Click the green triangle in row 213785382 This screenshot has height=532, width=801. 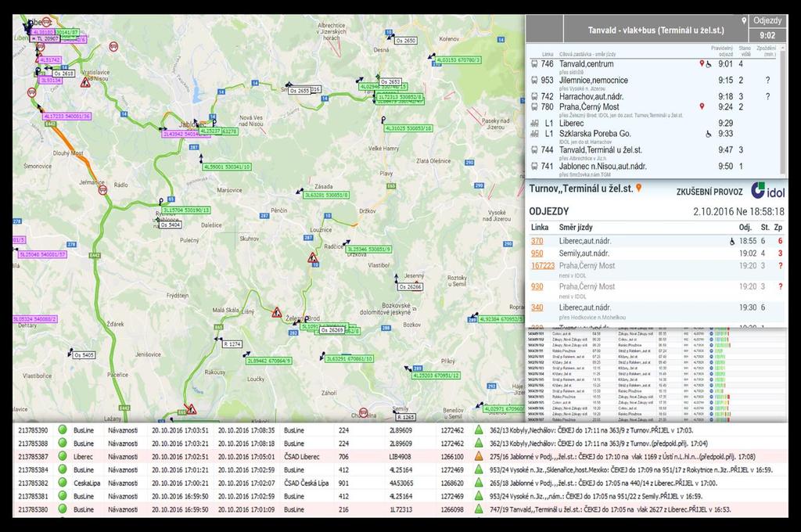point(478,483)
